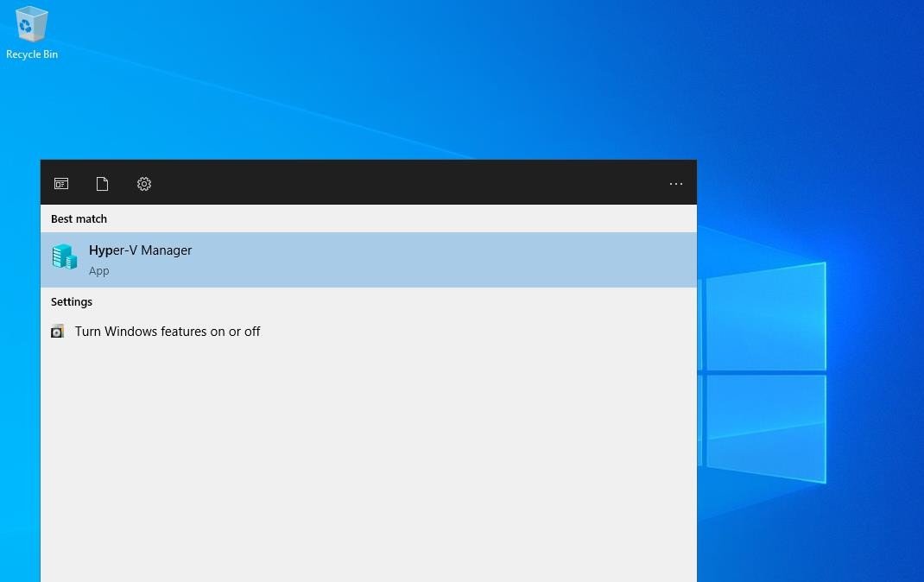Open Turn Windows features on or off
The height and width of the screenshot is (582, 924).
(368, 332)
